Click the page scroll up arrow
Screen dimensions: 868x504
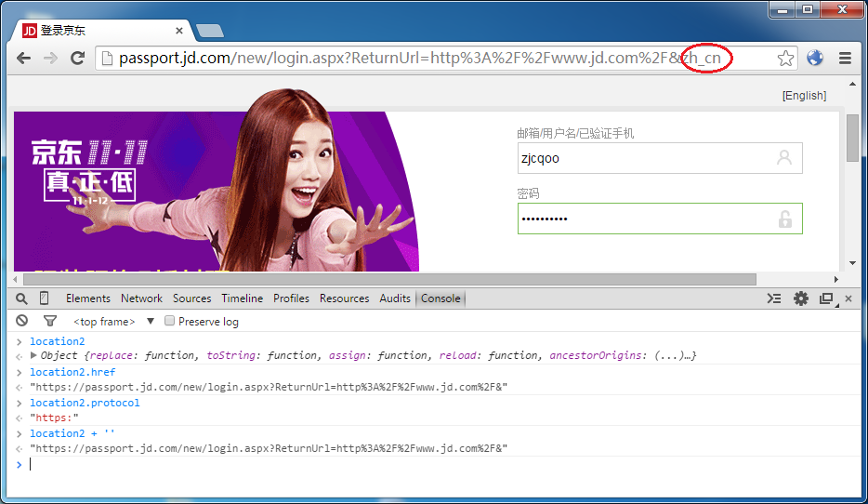(852, 85)
